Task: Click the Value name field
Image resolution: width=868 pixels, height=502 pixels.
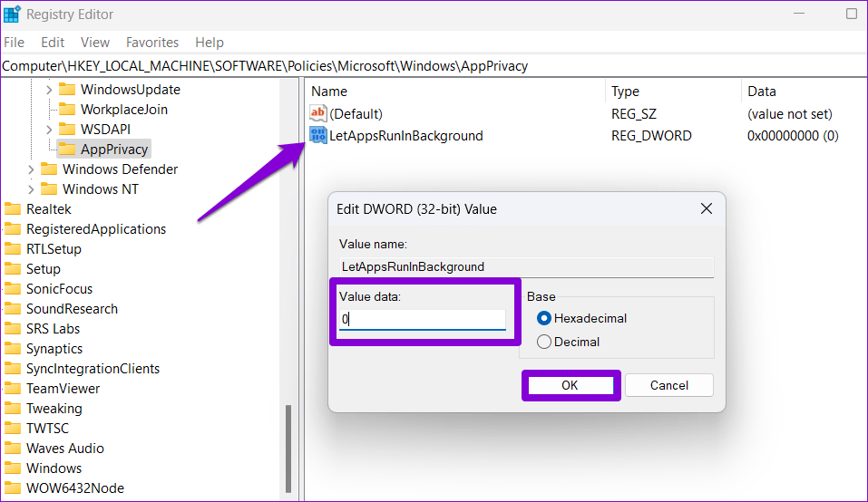Action: click(x=526, y=266)
